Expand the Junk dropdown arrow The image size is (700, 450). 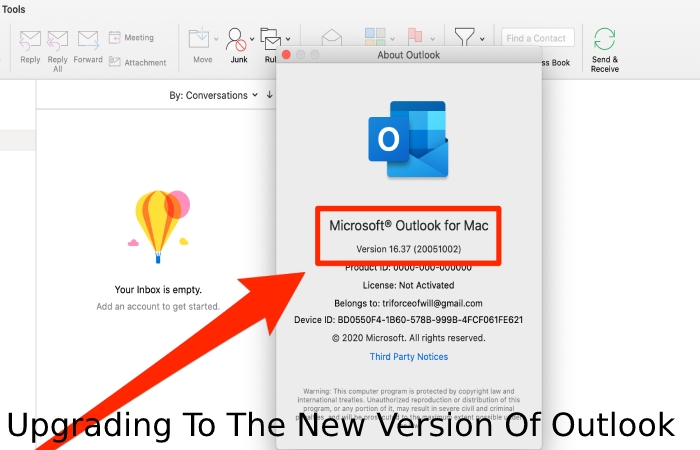pyautogui.click(x=252, y=39)
